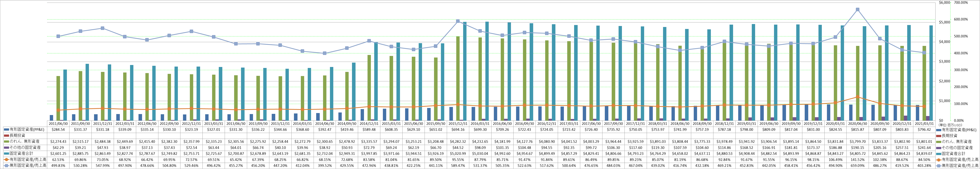Click the $4,793.23 total cell
This screenshot has height=169, width=980.
coord(635,153)
